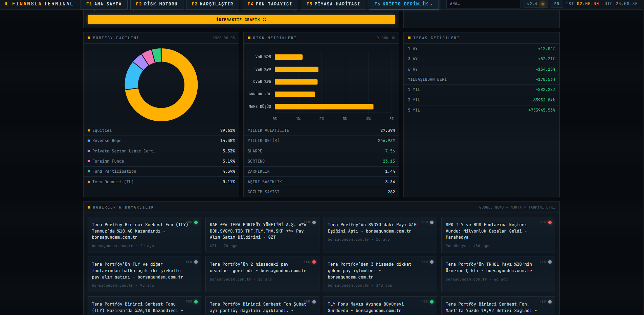The width and height of the screenshot is (644, 315).
Task: Select F5 Piyasa Haritası tab
Action: point(333,4)
